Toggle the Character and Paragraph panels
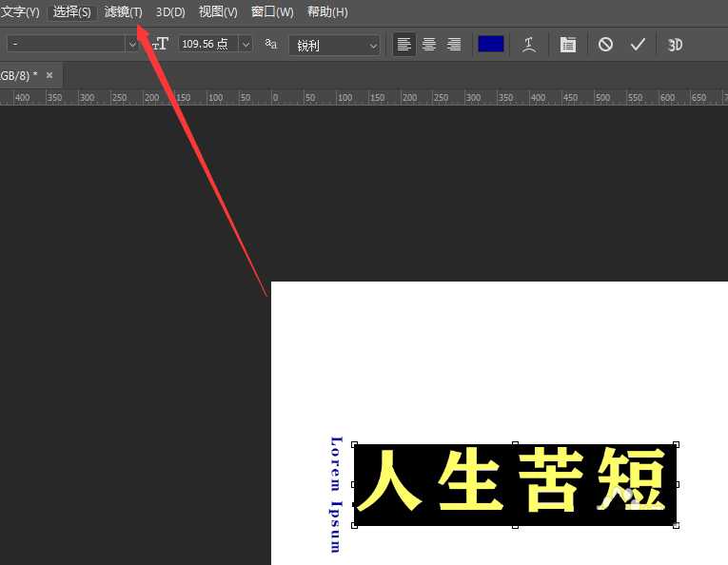The image size is (728, 565). pyautogui.click(x=568, y=45)
